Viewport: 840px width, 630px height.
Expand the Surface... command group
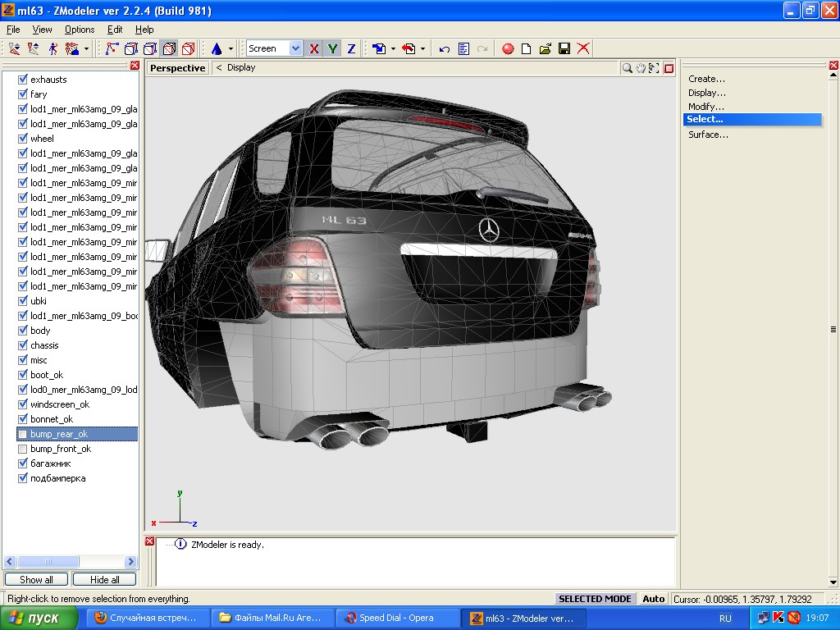[708, 135]
